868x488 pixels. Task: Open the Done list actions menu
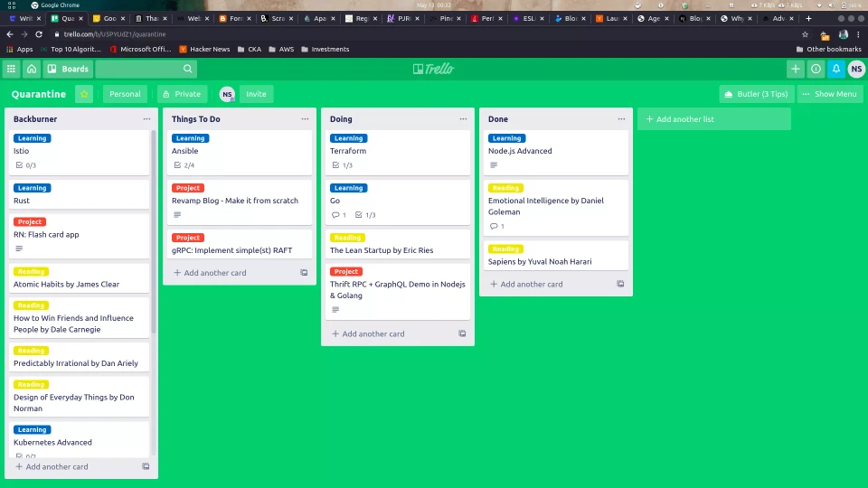tap(622, 119)
